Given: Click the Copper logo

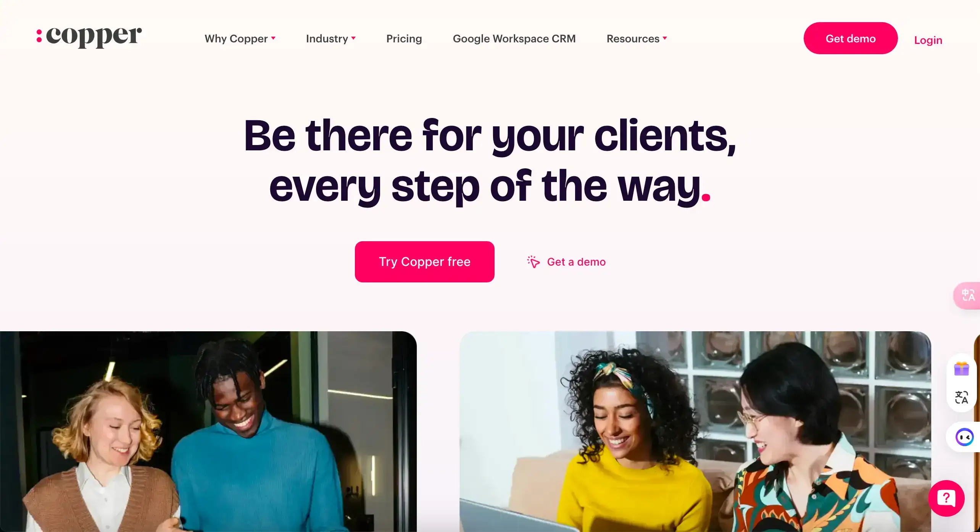Looking at the screenshot, I should pyautogui.click(x=89, y=37).
